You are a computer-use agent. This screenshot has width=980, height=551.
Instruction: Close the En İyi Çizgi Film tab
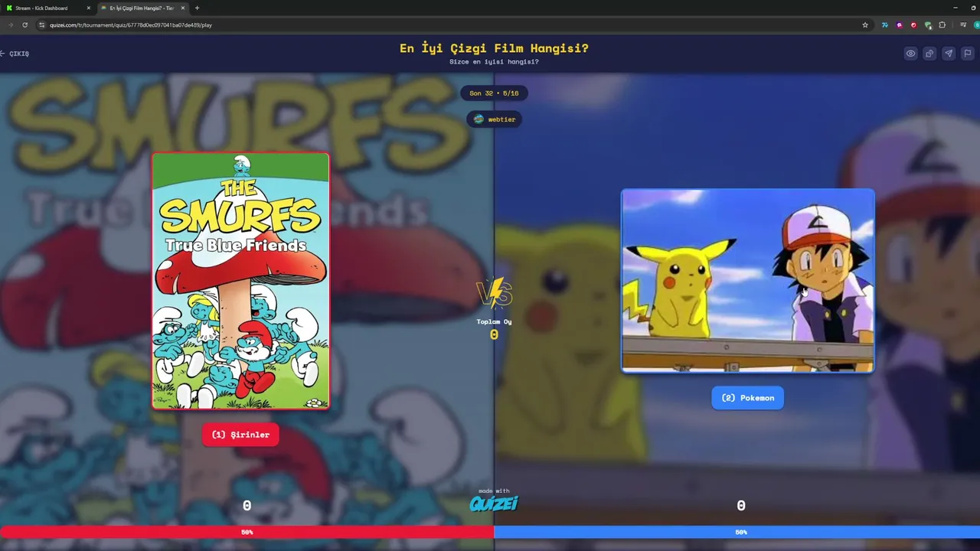pyautogui.click(x=182, y=8)
